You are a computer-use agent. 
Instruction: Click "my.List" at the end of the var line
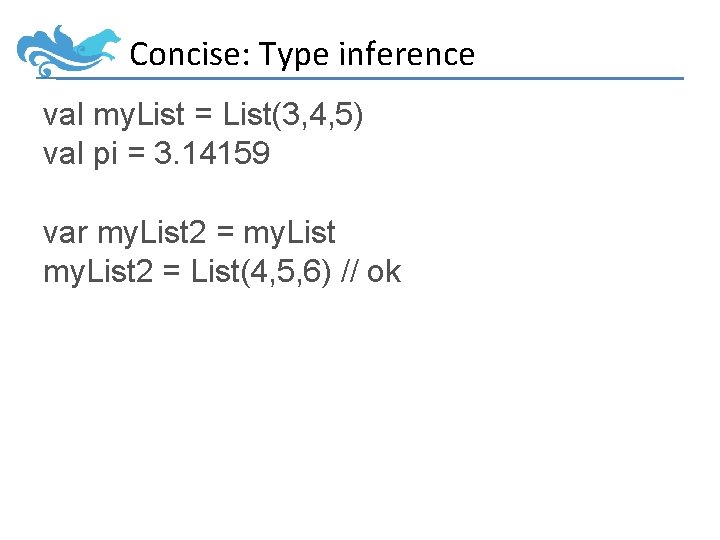[290, 233]
